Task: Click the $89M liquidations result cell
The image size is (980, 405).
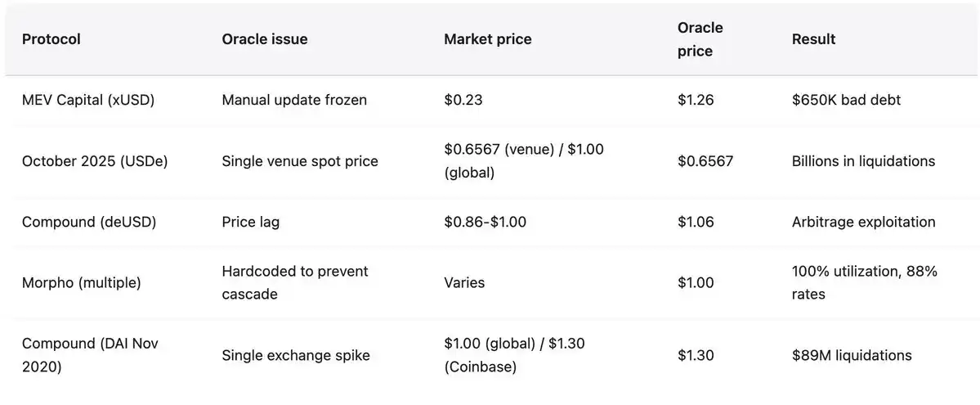Action: (852, 355)
